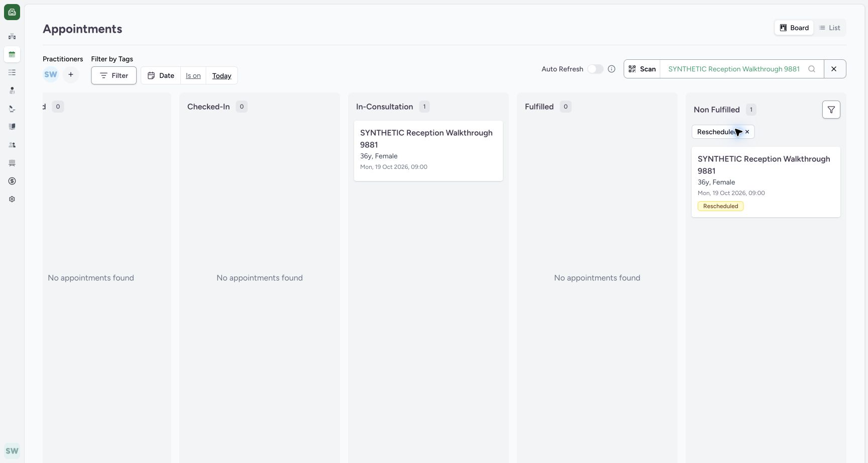Select the calendar appointments sidebar icon
The height and width of the screenshot is (463, 868).
pos(12,54)
